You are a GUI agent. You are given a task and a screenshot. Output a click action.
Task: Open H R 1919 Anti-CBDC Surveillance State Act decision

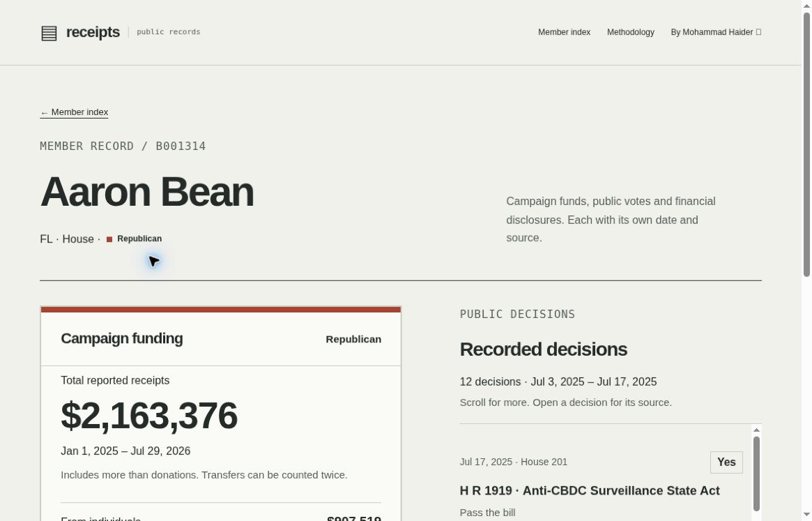590,490
